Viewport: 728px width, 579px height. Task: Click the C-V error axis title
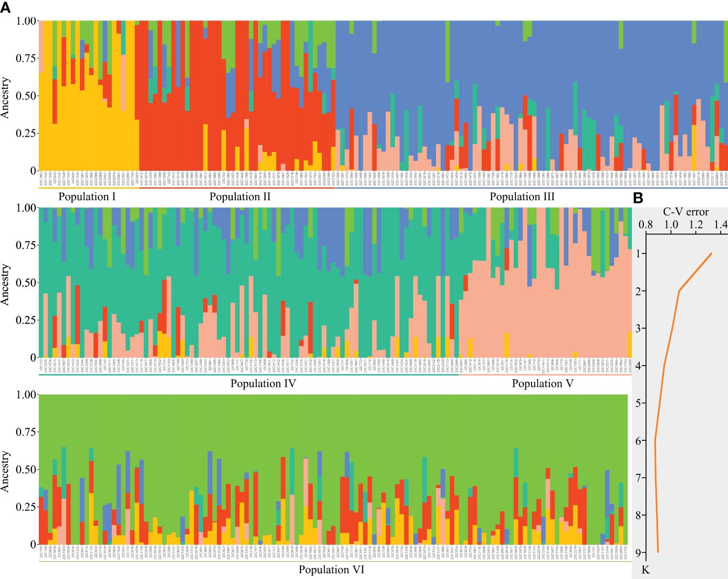[x=685, y=212]
